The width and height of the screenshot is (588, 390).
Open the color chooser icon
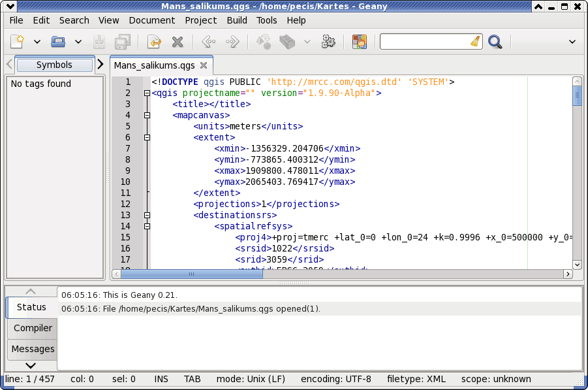point(359,42)
